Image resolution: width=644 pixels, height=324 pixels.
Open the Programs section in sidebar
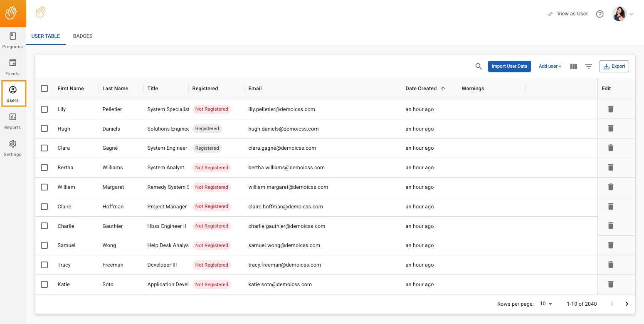pos(12,40)
